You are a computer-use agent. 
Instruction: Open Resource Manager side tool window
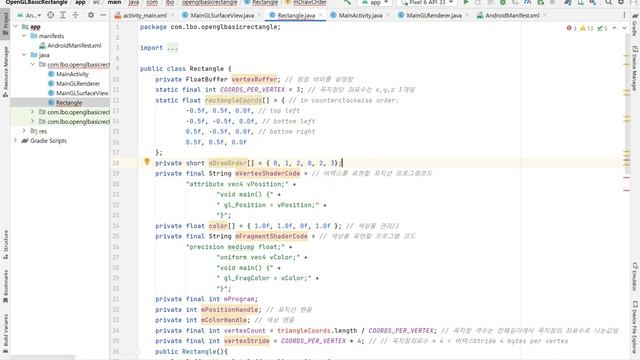pyautogui.click(x=5, y=71)
